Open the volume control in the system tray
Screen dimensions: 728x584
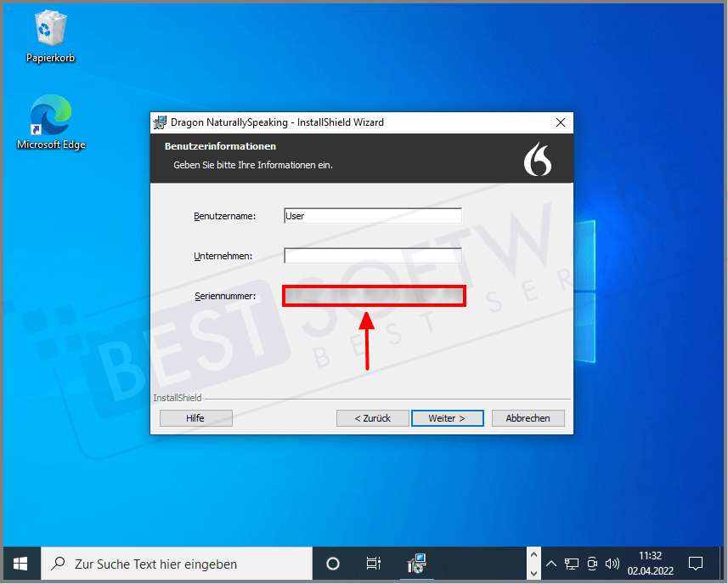pyautogui.click(x=612, y=564)
